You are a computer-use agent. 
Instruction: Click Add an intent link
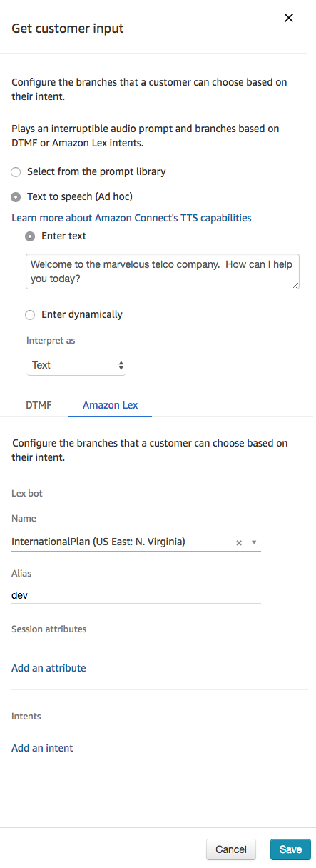42,748
